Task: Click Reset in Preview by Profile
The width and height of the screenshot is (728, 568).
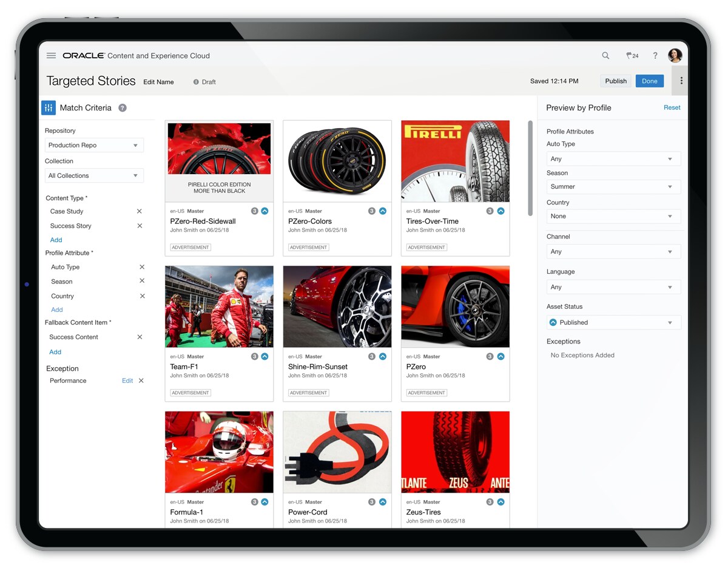Action: click(672, 107)
